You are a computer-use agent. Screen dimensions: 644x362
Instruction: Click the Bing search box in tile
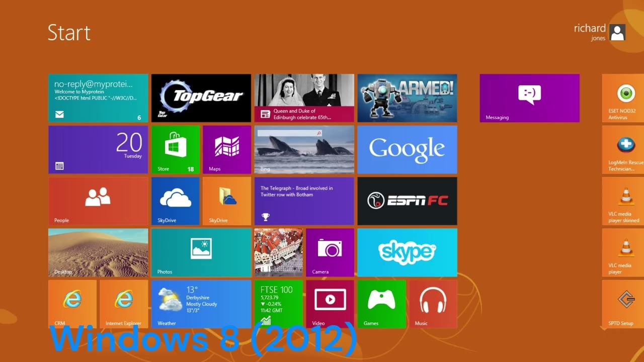[x=290, y=133]
